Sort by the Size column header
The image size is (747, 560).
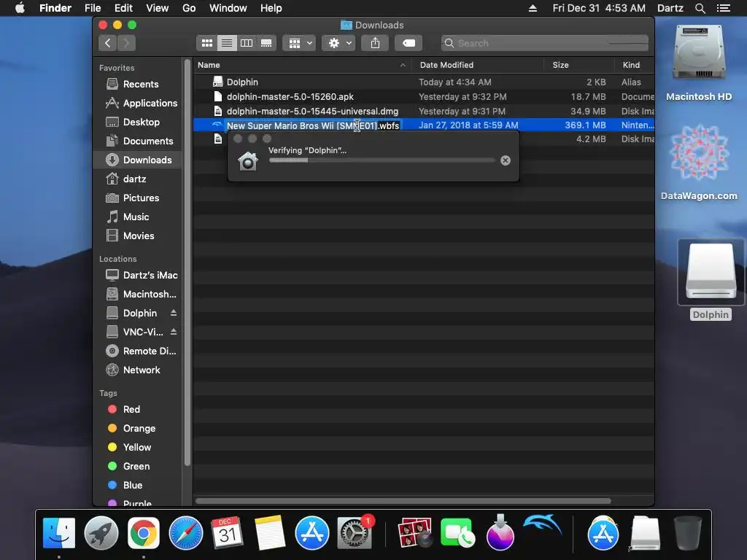(x=578, y=65)
